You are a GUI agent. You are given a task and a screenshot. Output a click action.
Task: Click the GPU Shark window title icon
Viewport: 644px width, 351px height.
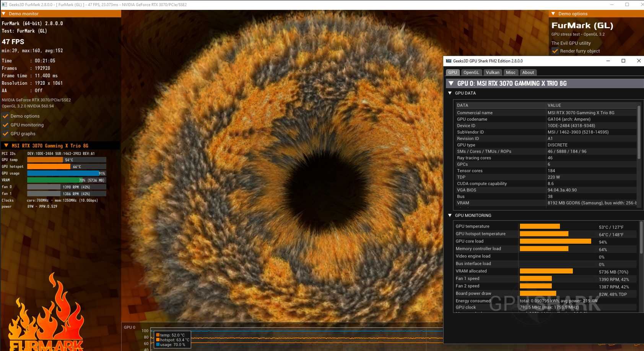[449, 61]
